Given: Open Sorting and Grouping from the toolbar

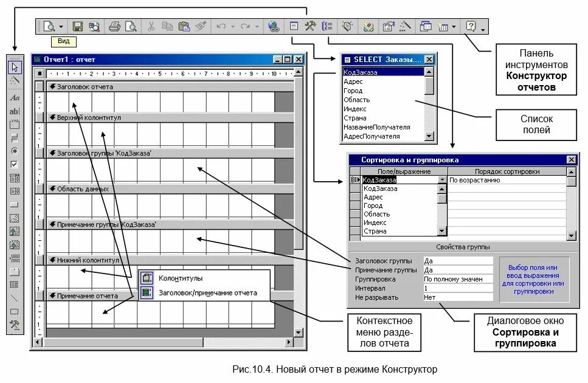Looking at the screenshot, I should pos(327,27).
